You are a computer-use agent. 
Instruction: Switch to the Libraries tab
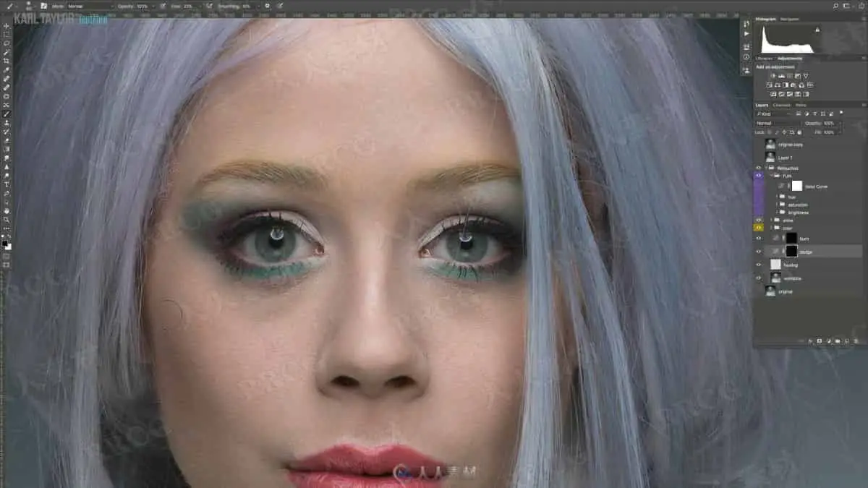pyautogui.click(x=764, y=59)
